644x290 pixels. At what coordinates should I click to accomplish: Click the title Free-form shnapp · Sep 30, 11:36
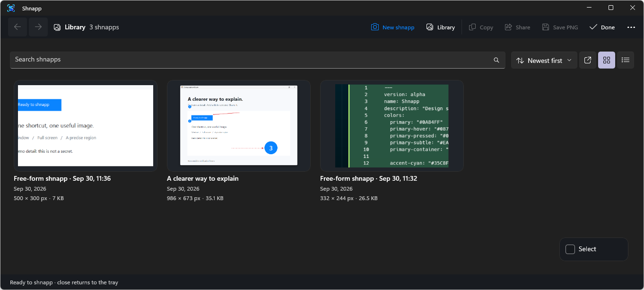pos(62,179)
